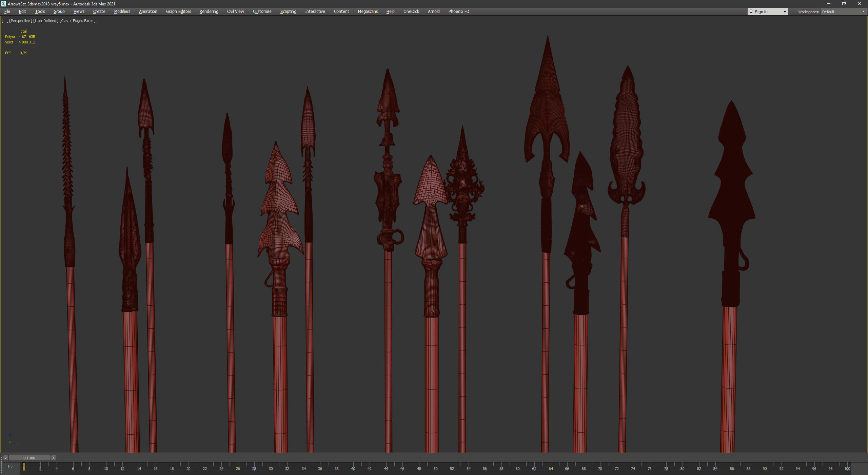868x475 pixels.
Task: Step to previous frame with the < arrow
Action: click(x=5, y=458)
